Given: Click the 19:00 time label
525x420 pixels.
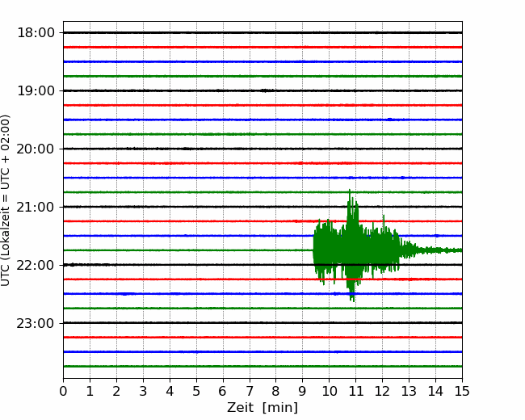Looking at the screenshot, I should pos(36,90).
